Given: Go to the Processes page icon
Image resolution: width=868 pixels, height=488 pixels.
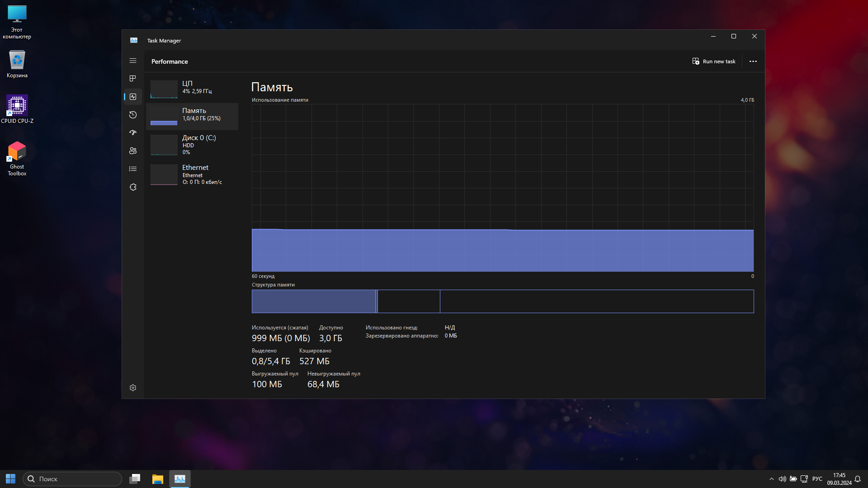Looking at the screenshot, I should (133, 79).
